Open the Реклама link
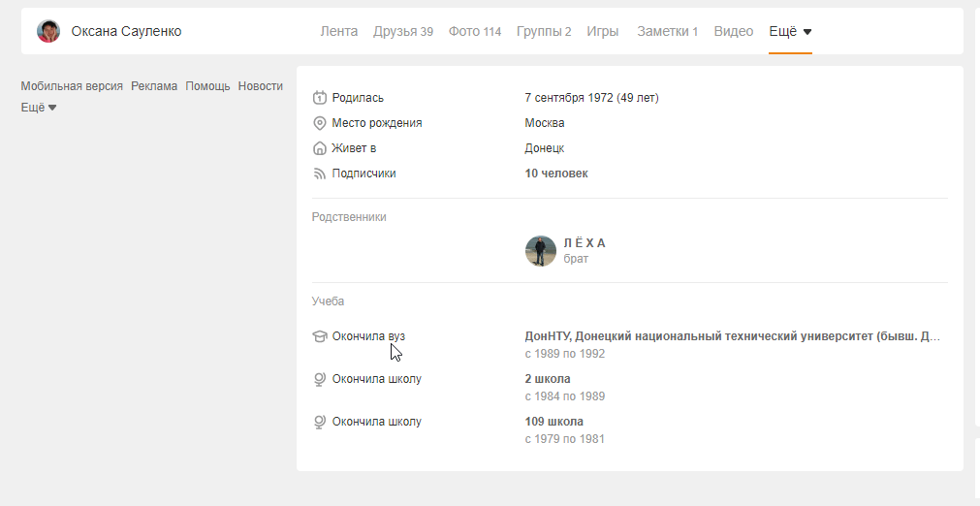This screenshot has width=980, height=506. click(x=154, y=86)
